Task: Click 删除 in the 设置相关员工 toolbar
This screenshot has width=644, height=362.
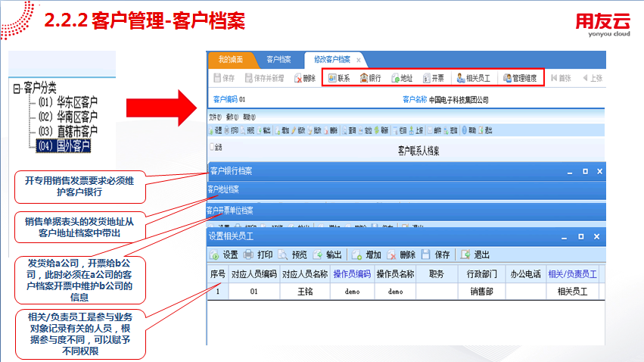Action: [401, 254]
